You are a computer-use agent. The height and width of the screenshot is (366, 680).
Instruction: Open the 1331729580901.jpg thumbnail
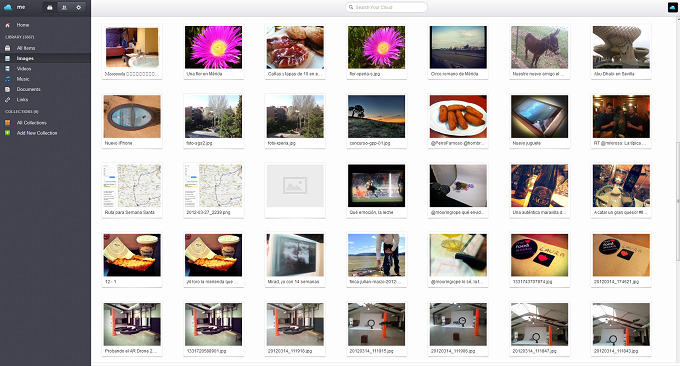click(213, 324)
